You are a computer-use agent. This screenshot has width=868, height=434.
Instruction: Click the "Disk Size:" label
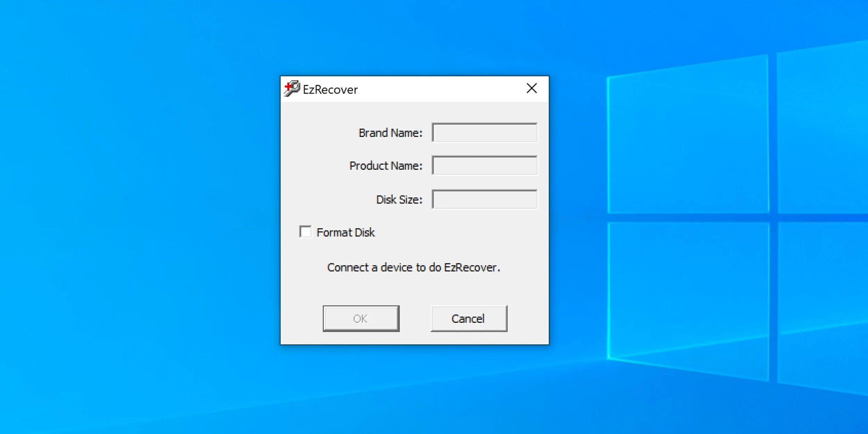pos(399,200)
